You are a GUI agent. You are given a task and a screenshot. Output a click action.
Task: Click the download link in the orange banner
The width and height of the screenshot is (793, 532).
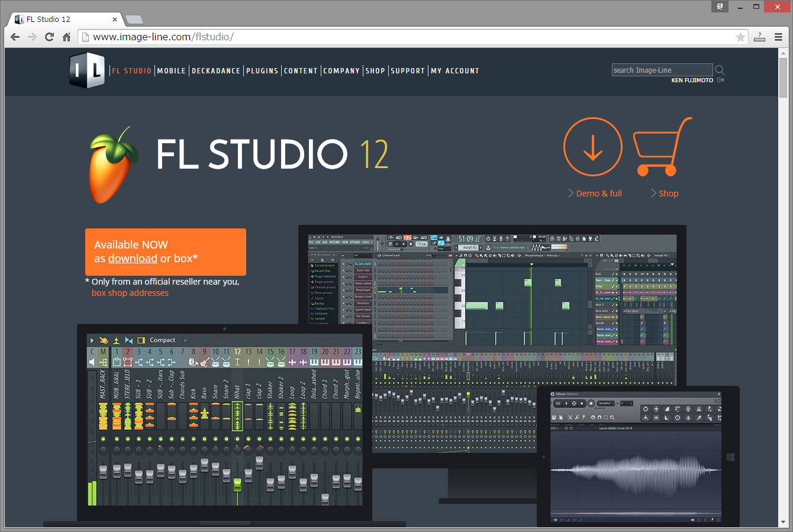133,259
